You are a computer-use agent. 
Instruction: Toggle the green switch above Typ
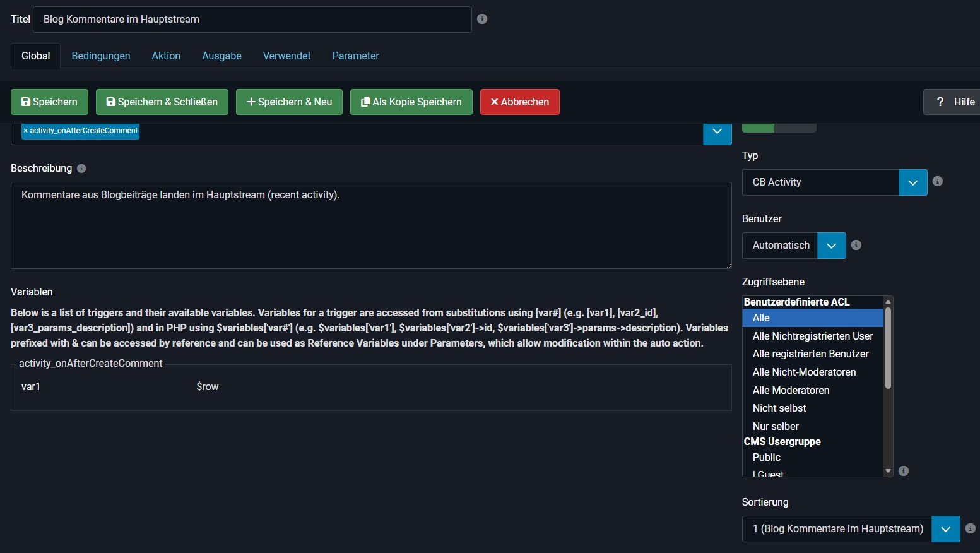pos(779,128)
